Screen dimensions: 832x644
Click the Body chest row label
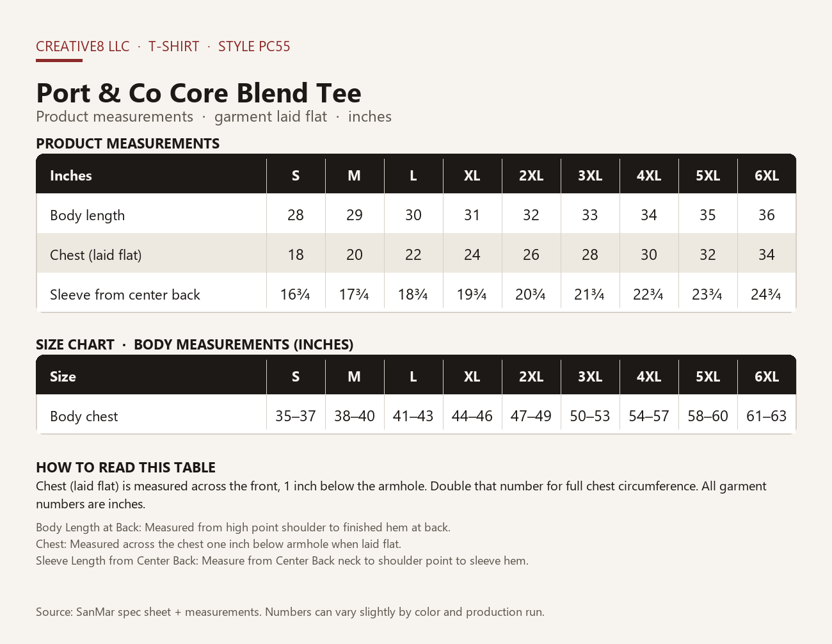point(84,416)
